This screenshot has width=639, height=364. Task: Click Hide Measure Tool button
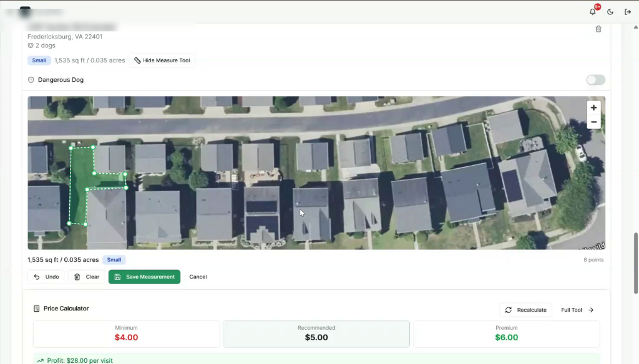point(162,60)
